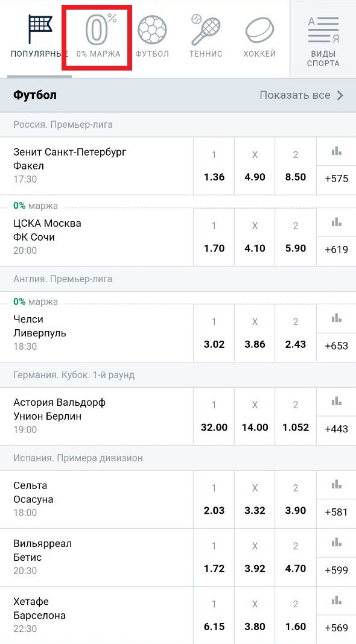Show statistics icon for Зенит vs Факел
The image size is (356, 644).
coord(336,151)
